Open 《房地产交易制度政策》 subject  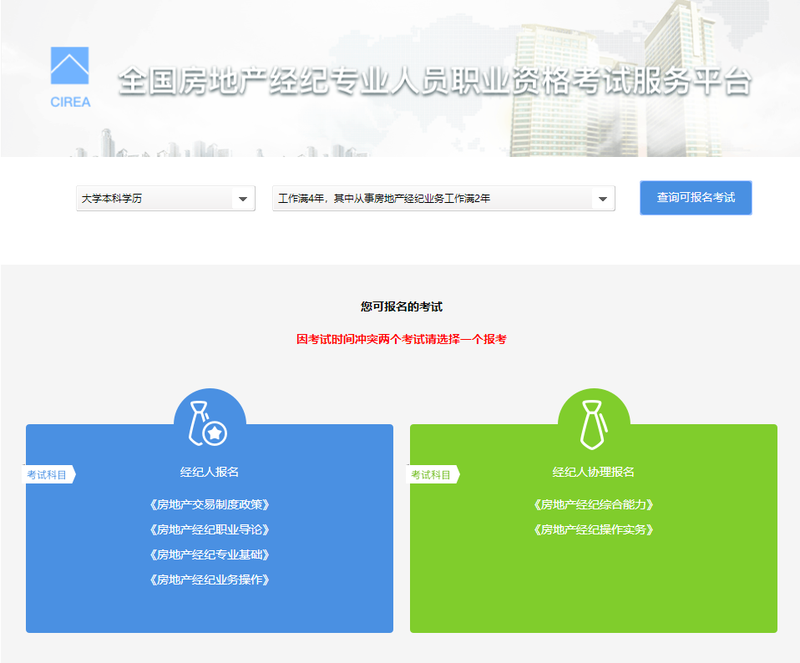(209, 505)
